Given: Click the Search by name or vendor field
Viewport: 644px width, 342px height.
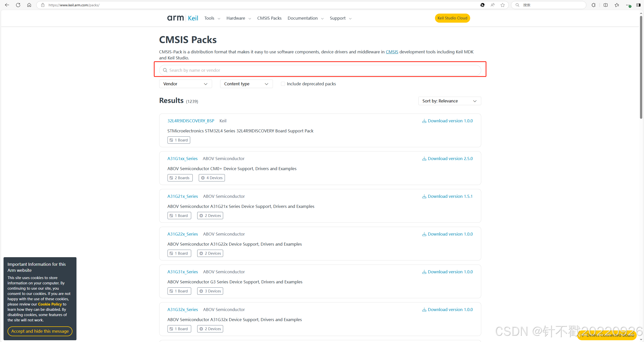Looking at the screenshot, I should pos(320,70).
